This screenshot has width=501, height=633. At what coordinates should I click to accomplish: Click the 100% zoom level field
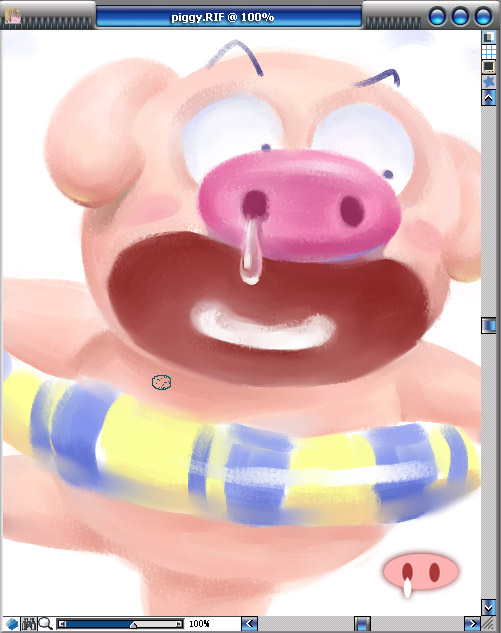tap(199, 624)
